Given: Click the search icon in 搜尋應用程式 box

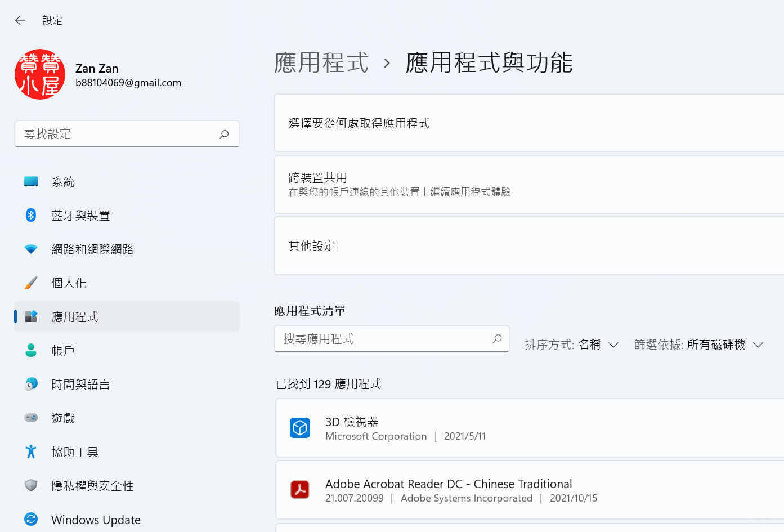Looking at the screenshot, I should [x=497, y=339].
